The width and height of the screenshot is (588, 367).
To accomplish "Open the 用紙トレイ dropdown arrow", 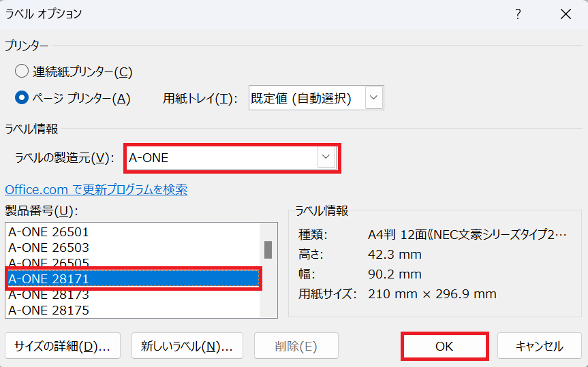I will 373,98.
